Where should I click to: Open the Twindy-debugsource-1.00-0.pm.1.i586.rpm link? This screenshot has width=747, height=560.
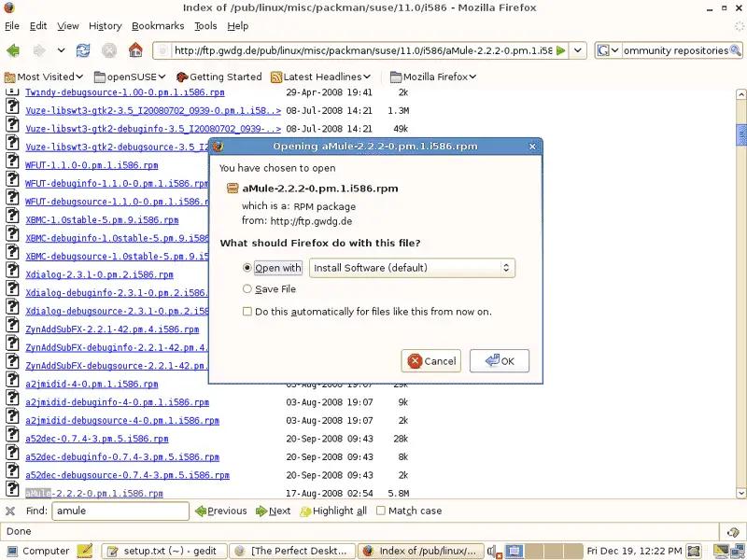click(125, 92)
